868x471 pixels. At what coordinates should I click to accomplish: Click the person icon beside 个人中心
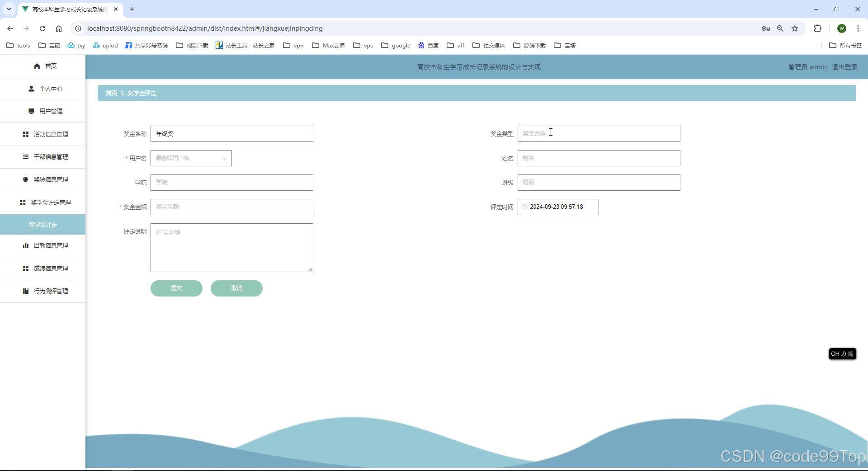[30, 89]
